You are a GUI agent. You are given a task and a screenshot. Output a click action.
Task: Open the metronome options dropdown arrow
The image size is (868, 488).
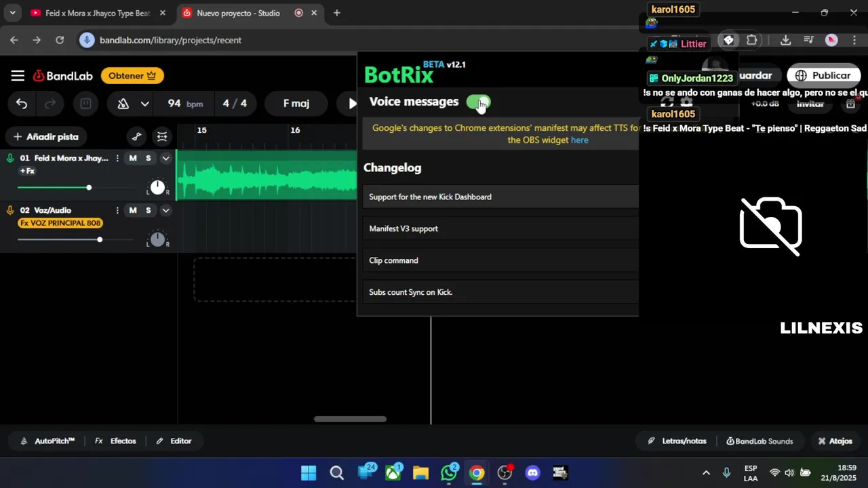pos(144,104)
